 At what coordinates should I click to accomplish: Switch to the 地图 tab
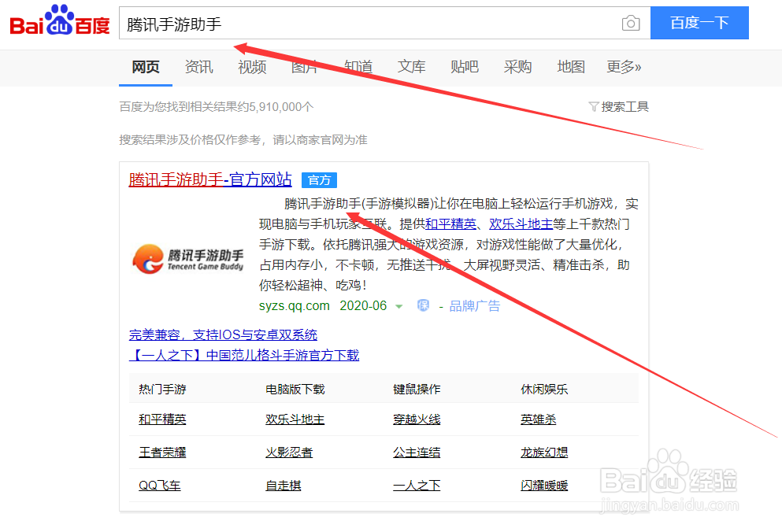[570, 67]
